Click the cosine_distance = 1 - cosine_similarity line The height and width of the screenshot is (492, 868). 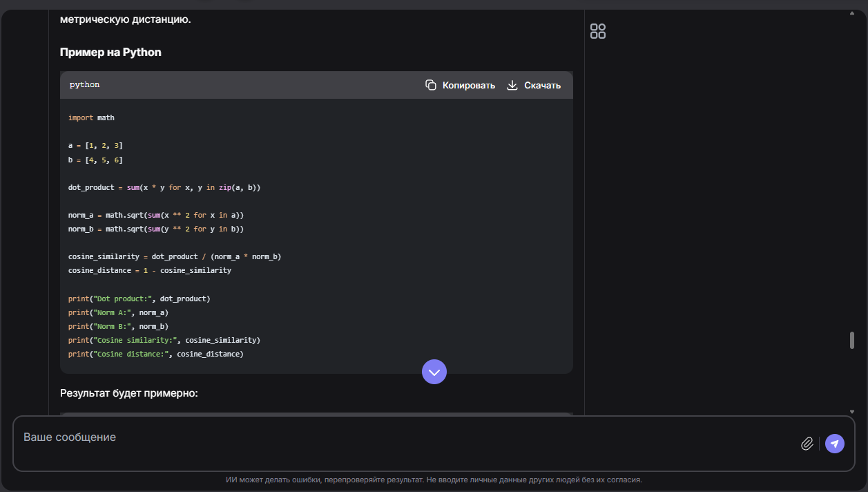[x=150, y=270]
